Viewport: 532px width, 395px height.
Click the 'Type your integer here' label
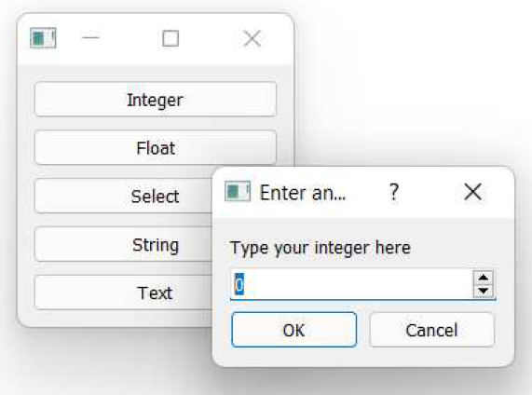coord(321,248)
